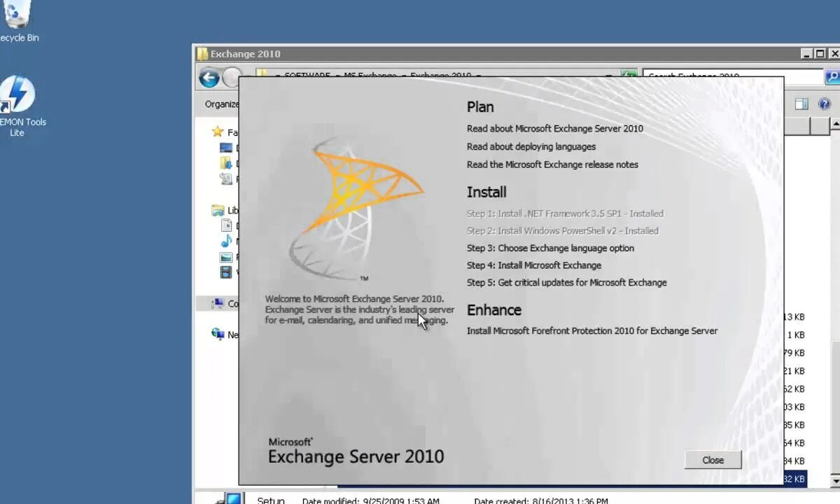Select Pictures library icon in navigation pane

[x=226, y=257]
